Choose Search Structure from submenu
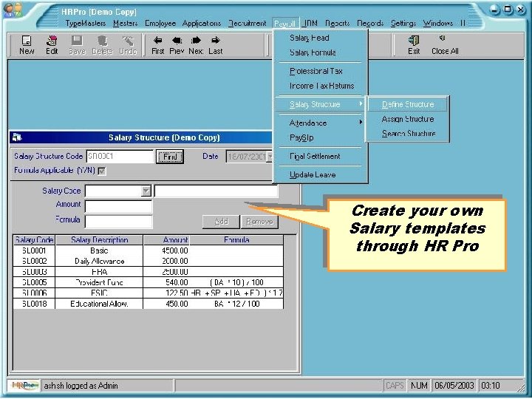The height and width of the screenshot is (399, 532). click(x=408, y=134)
